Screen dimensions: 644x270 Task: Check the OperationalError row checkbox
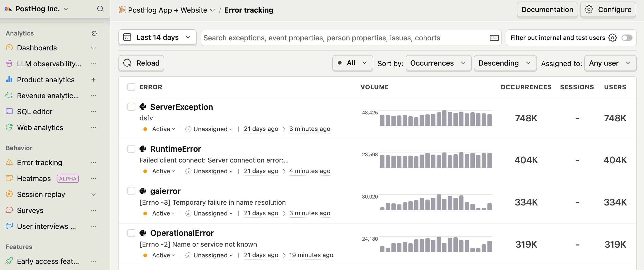[x=131, y=233]
